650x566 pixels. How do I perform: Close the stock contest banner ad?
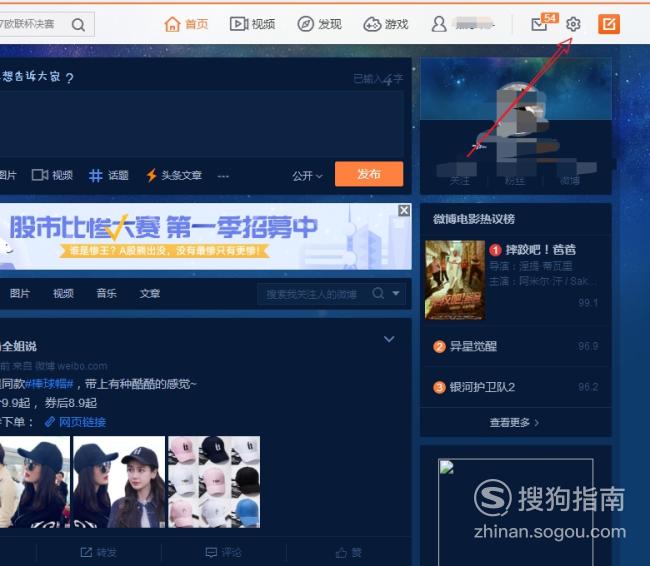point(404,210)
